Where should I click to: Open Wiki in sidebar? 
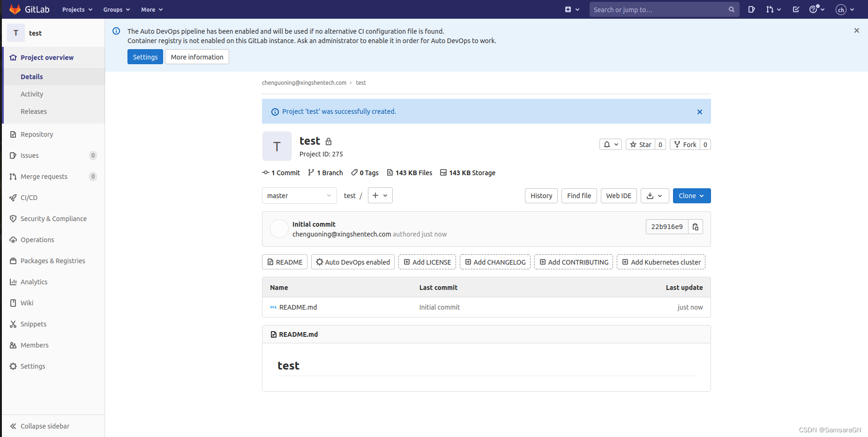click(53, 303)
